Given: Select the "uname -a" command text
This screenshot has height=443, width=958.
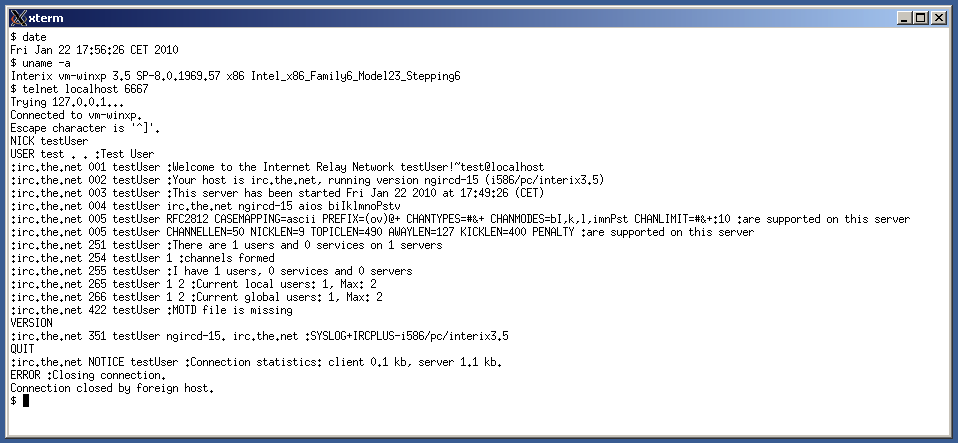Looking at the screenshot, I should (x=46, y=63).
